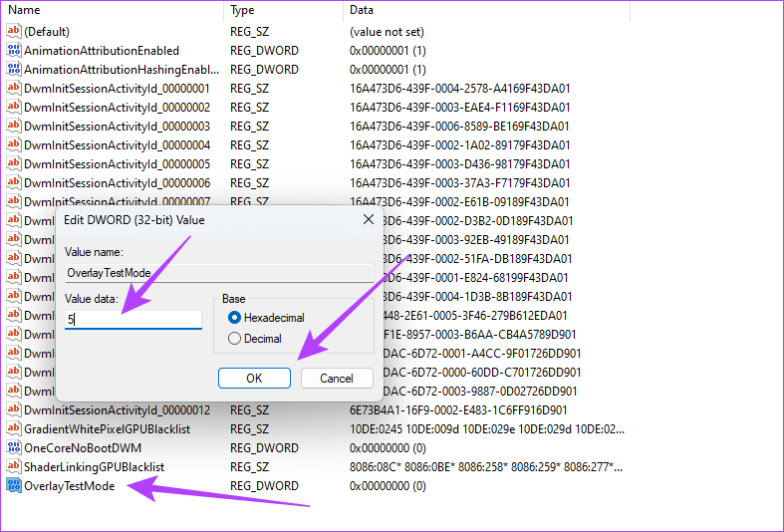The image size is (784, 532).
Task: Click the DwmInitSessionActivityId_00000001 value icon
Action: [x=14, y=88]
